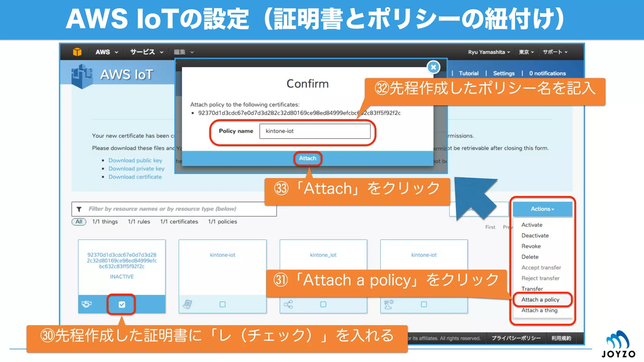Viewport: 644px width, 362px height.
Task: Check the first kintone-iot policy card checkbox
Action: tap(223, 304)
